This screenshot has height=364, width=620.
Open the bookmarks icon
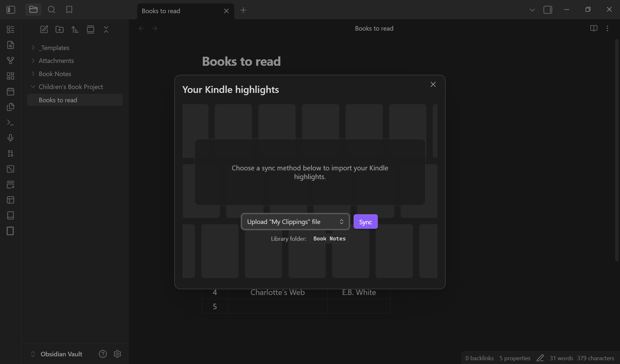pyautogui.click(x=69, y=10)
